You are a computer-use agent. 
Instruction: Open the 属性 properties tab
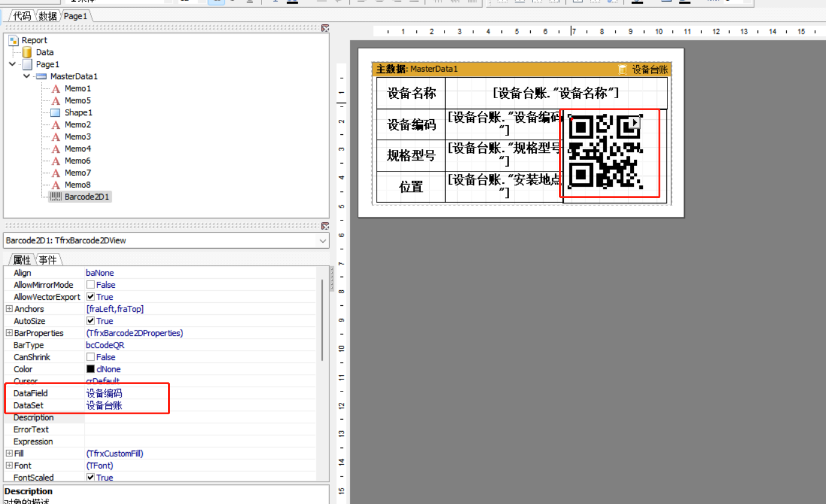tap(22, 260)
